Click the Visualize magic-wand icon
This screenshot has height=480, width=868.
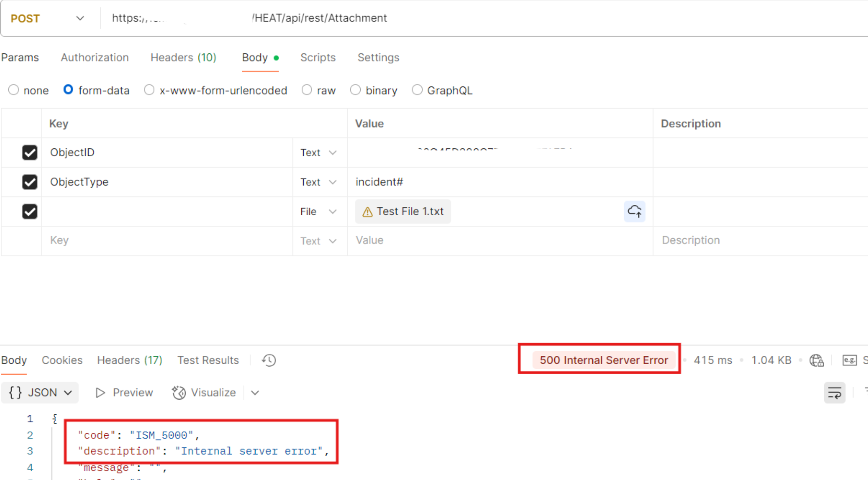(178, 392)
